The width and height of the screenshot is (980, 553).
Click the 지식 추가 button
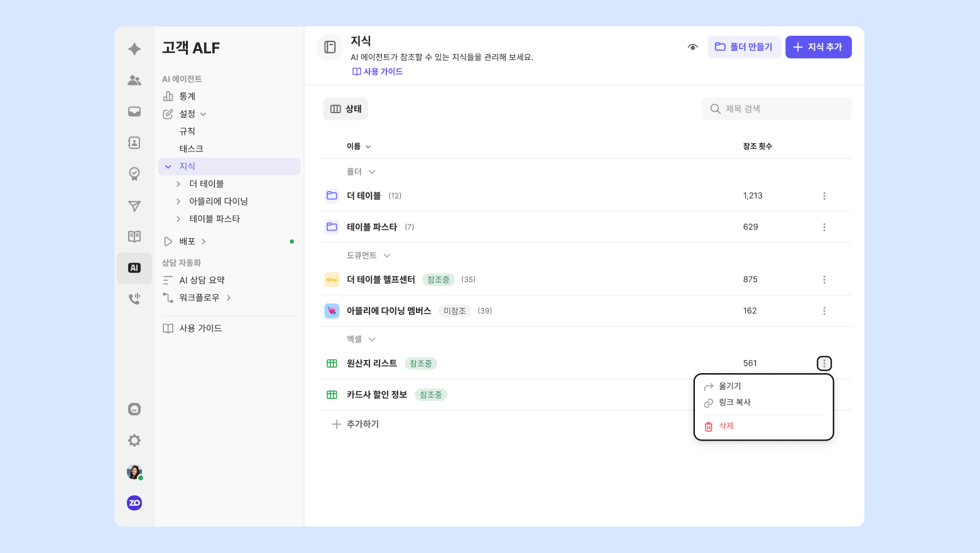point(818,47)
